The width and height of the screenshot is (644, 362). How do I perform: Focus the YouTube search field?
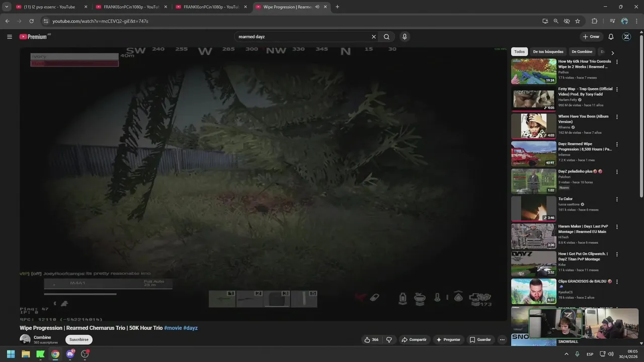[302, 37]
